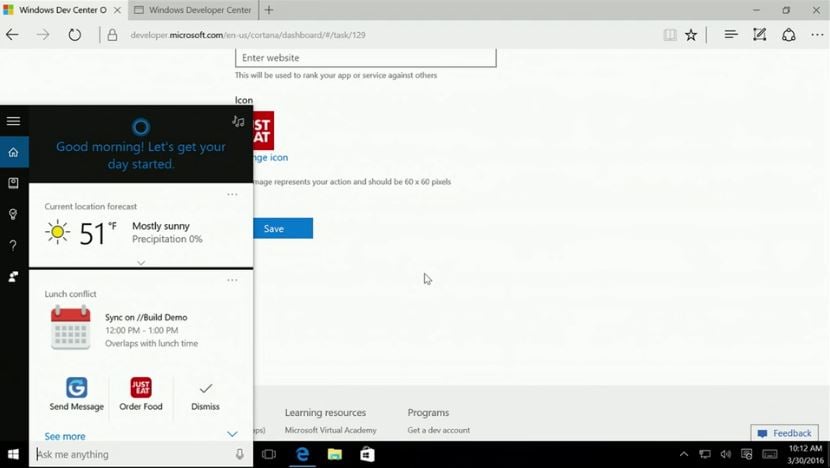
Task: Click the Enter website field
Action: tap(366, 57)
